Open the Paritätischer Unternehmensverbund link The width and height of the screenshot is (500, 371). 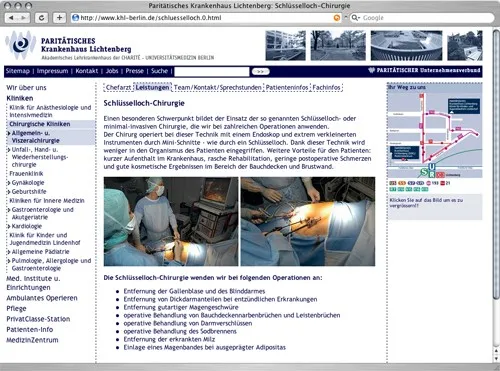coord(424,70)
